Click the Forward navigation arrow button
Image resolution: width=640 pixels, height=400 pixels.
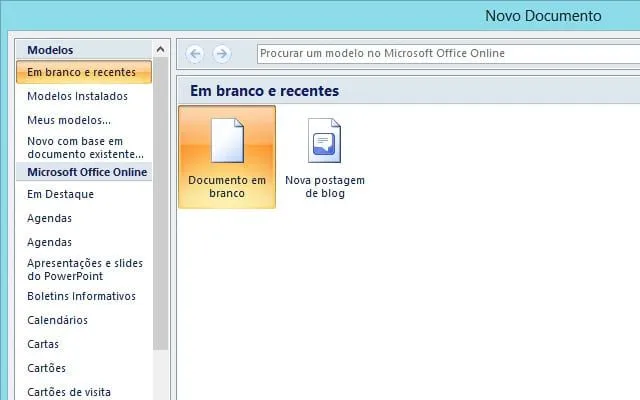221,53
